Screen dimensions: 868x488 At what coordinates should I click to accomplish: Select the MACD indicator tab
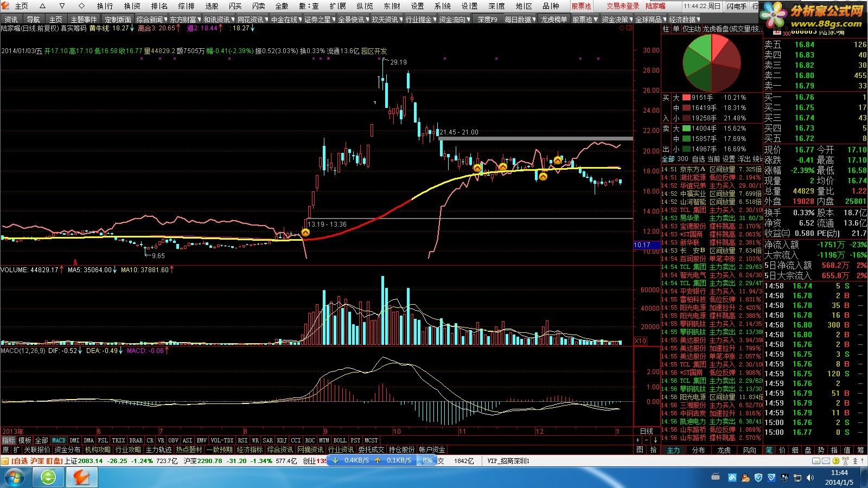tap(59, 440)
